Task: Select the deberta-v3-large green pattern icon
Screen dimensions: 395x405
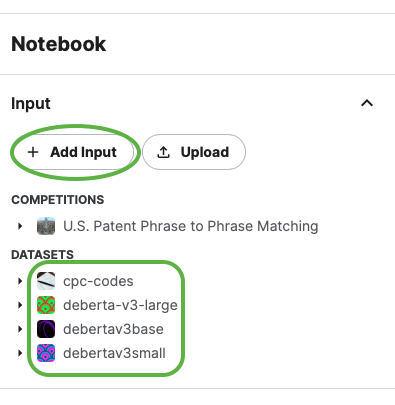Action: (x=46, y=305)
